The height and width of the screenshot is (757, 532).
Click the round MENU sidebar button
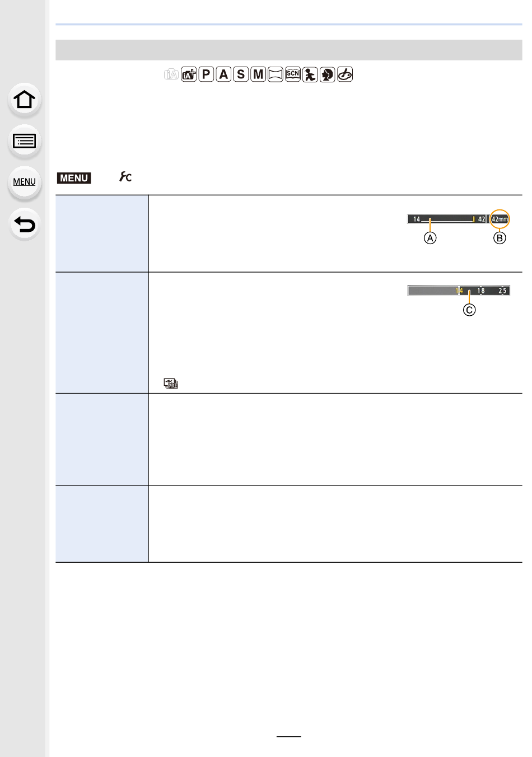[24, 182]
